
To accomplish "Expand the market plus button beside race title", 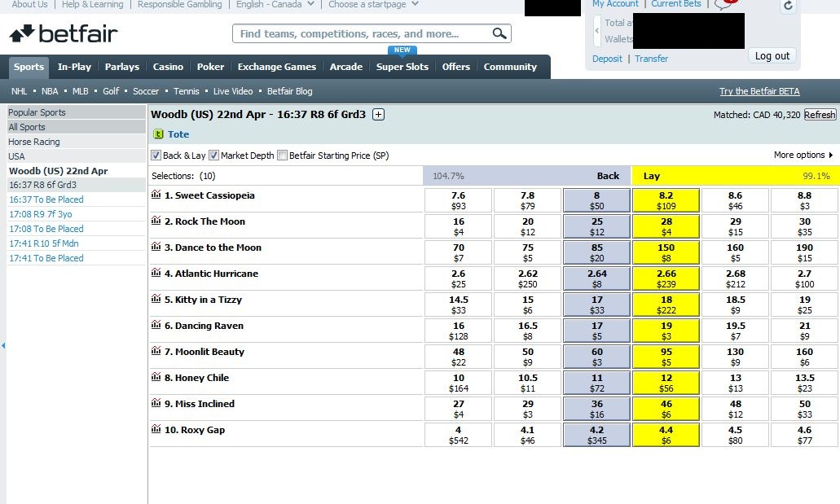I will point(378,114).
